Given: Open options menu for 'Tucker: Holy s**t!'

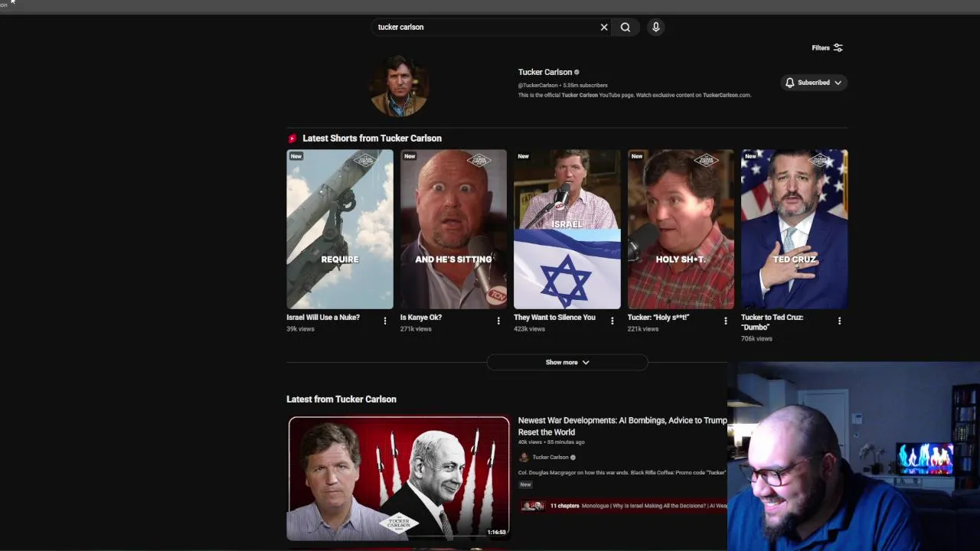Looking at the screenshot, I should [726, 321].
